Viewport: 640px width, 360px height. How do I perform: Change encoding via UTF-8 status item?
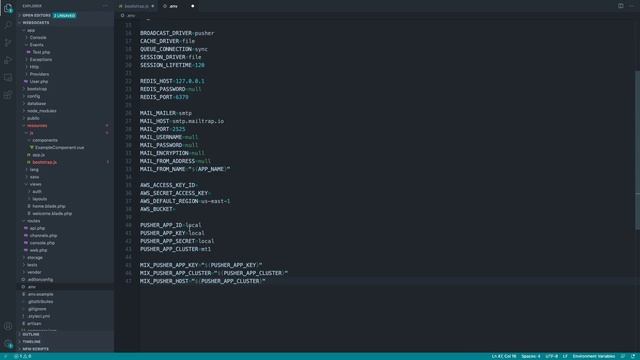coord(551,356)
